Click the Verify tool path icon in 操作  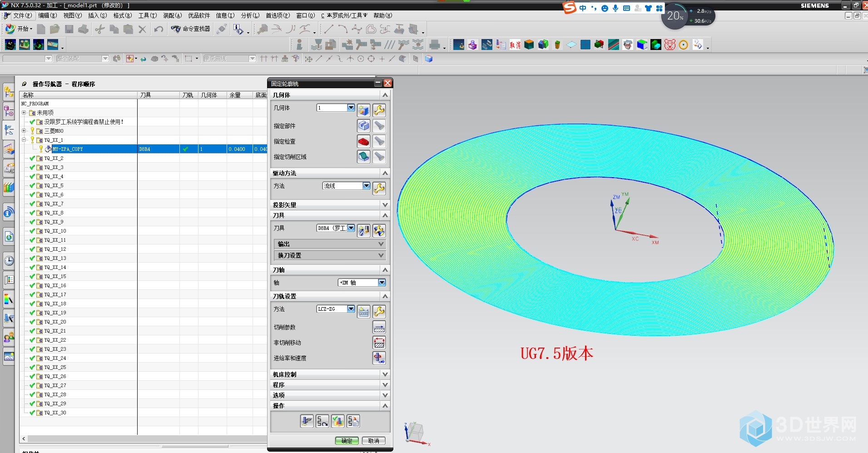[338, 421]
